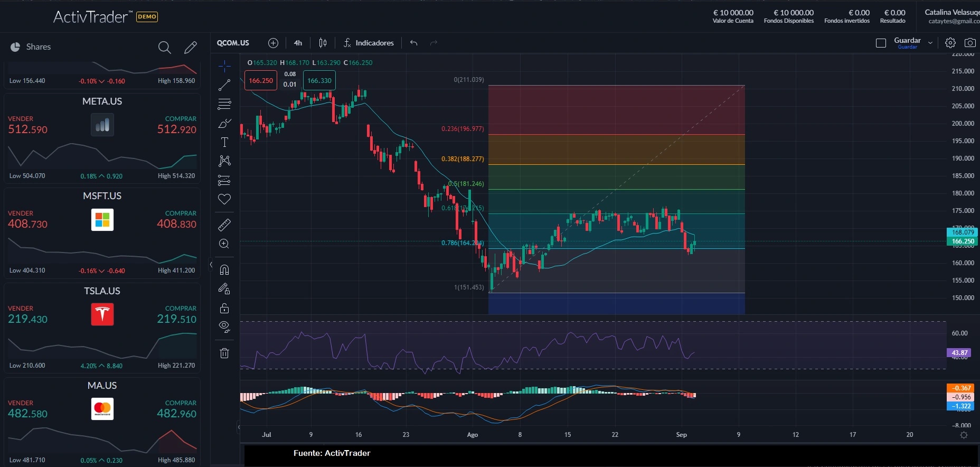This screenshot has width=980, height=467.
Task: Take a chart snapshot with camera icon
Action: click(x=970, y=43)
